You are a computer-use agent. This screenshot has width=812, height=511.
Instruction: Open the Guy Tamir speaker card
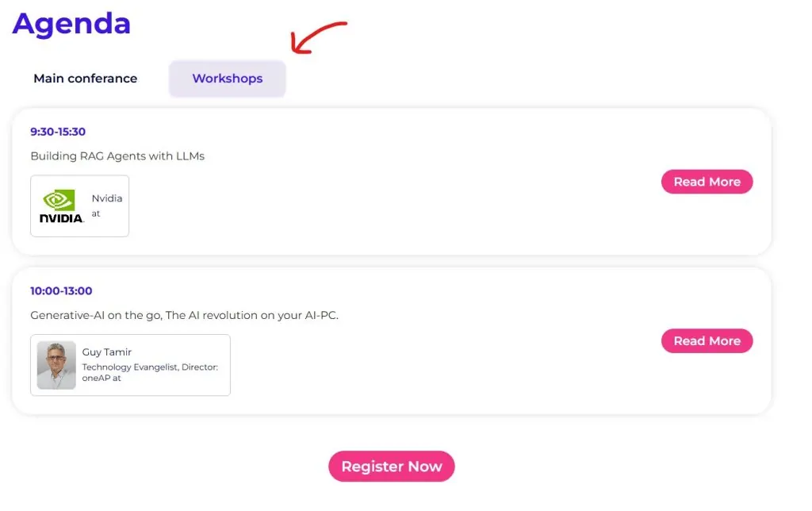coord(131,365)
